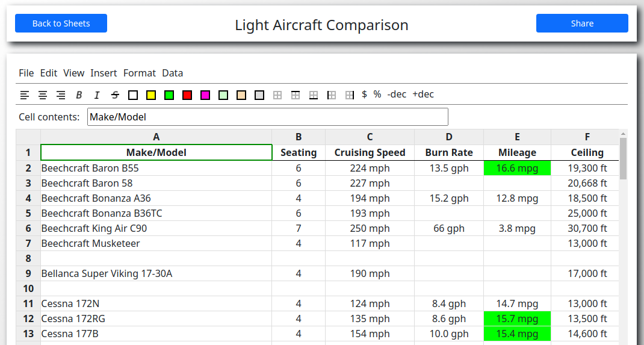The image size is (644, 345).
Task: Set cell background to red
Action: 187,95
